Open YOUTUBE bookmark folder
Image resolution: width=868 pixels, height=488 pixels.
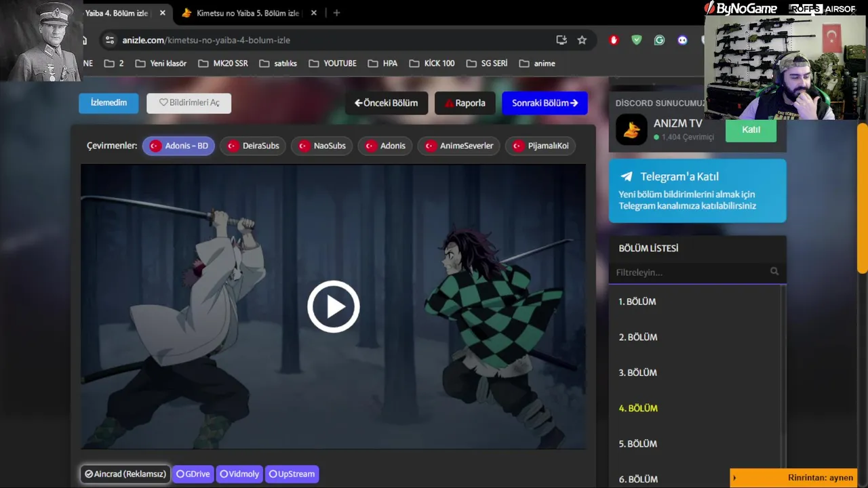coord(332,63)
